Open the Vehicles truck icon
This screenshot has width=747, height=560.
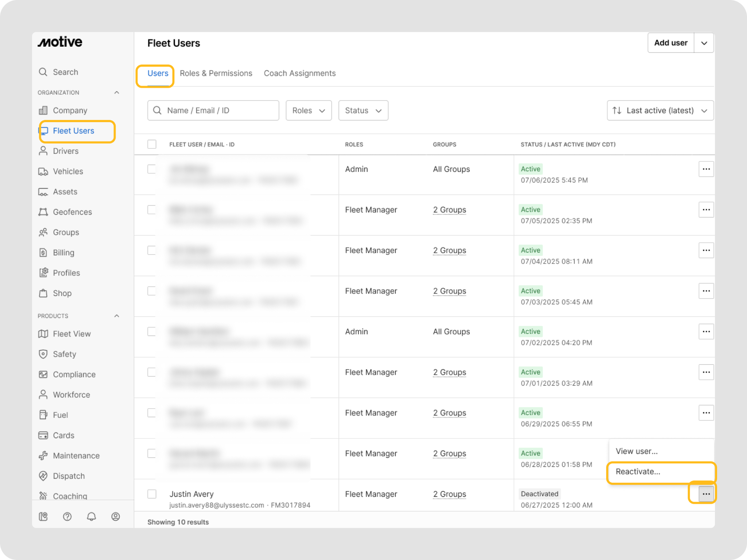[x=43, y=171]
